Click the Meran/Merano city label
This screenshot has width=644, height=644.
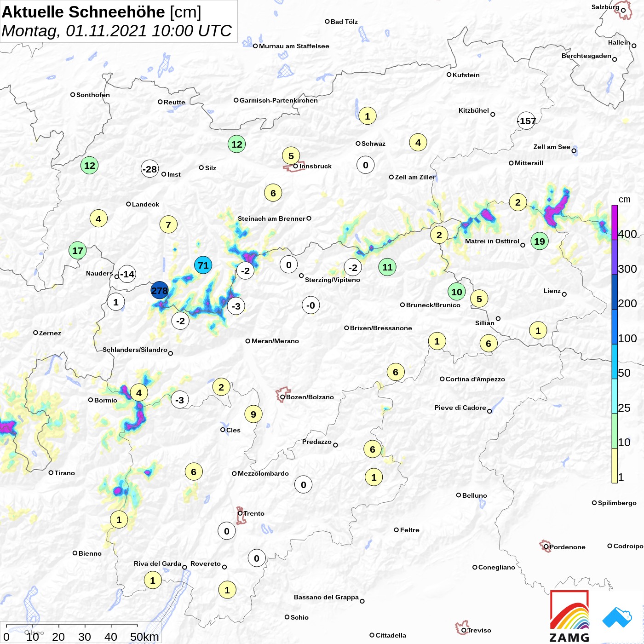click(x=275, y=341)
